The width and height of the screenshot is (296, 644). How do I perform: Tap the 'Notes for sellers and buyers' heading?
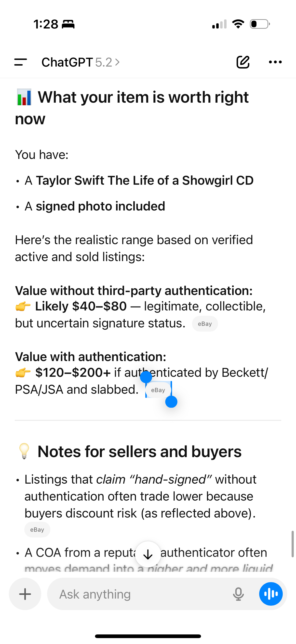[x=139, y=451]
